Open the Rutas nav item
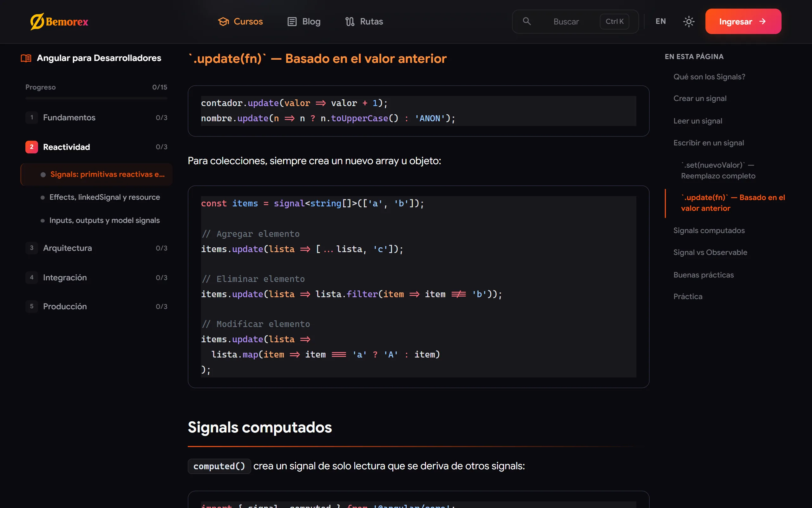 364,22
